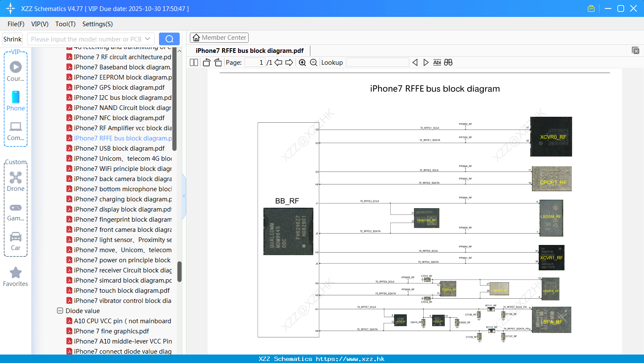The image size is (644, 363).
Task: Open the Tool(T) menu
Action: [x=66, y=24]
